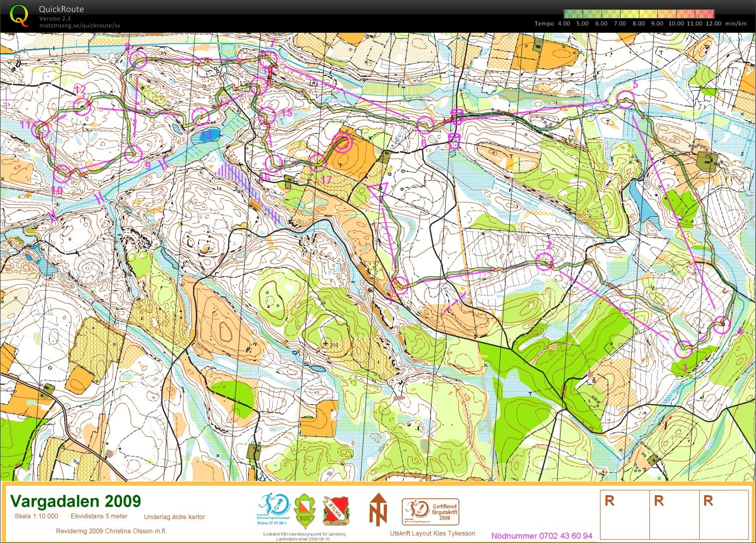This screenshot has width=756, height=543.
Task: Click the Tempo legend label
Action: (x=544, y=23)
